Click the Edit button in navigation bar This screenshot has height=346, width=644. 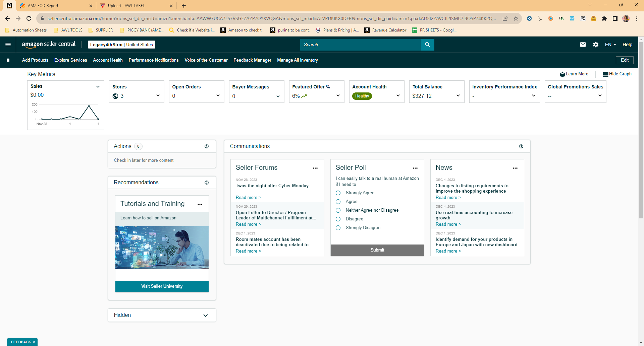[625, 60]
